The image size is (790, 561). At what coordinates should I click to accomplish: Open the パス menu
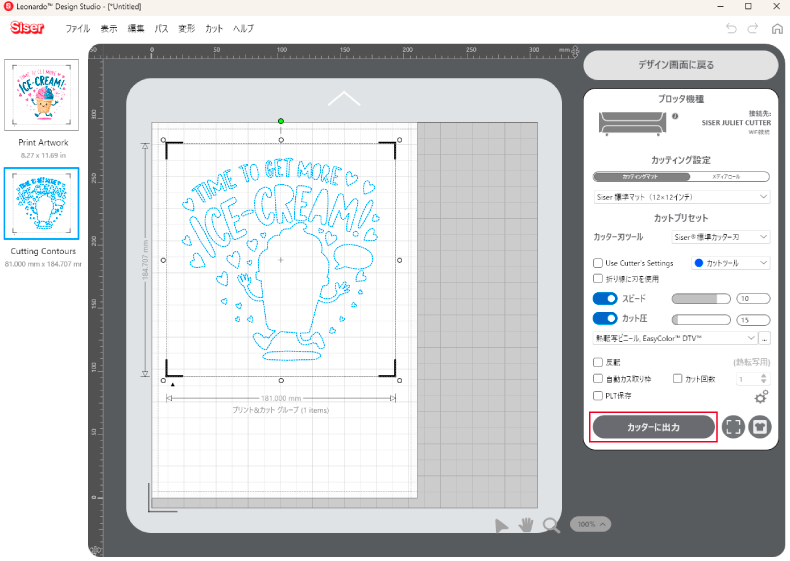pos(161,29)
